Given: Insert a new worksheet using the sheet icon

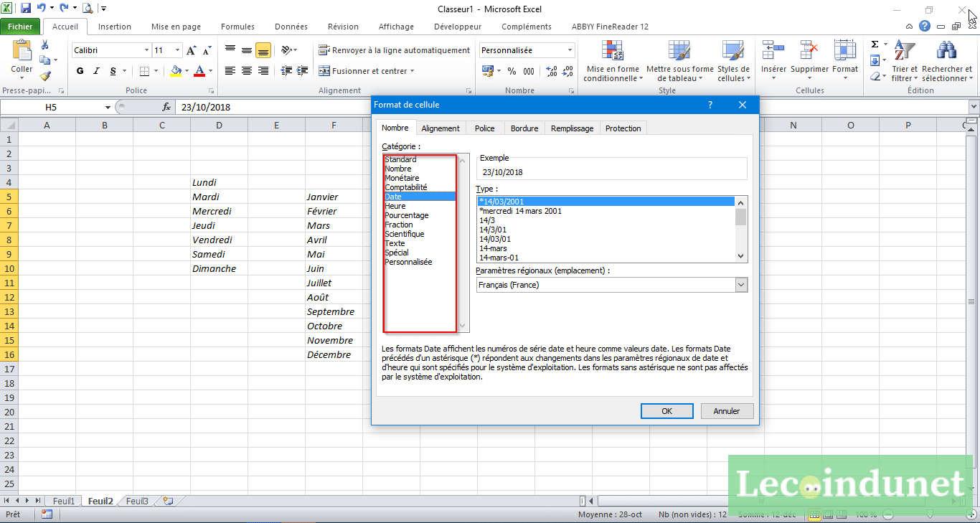Looking at the screenshot, I should pyautogui.click(x=166, y=501).
